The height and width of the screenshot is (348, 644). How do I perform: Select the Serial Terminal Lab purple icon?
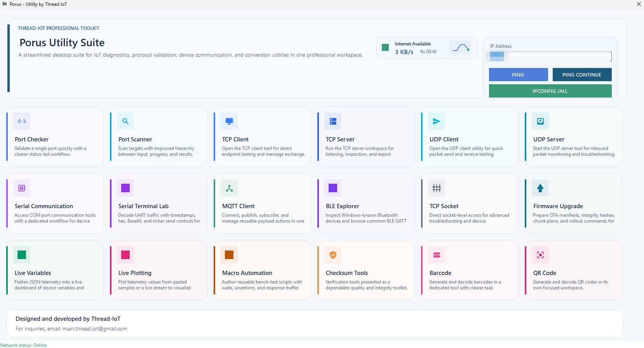[125, 188]
